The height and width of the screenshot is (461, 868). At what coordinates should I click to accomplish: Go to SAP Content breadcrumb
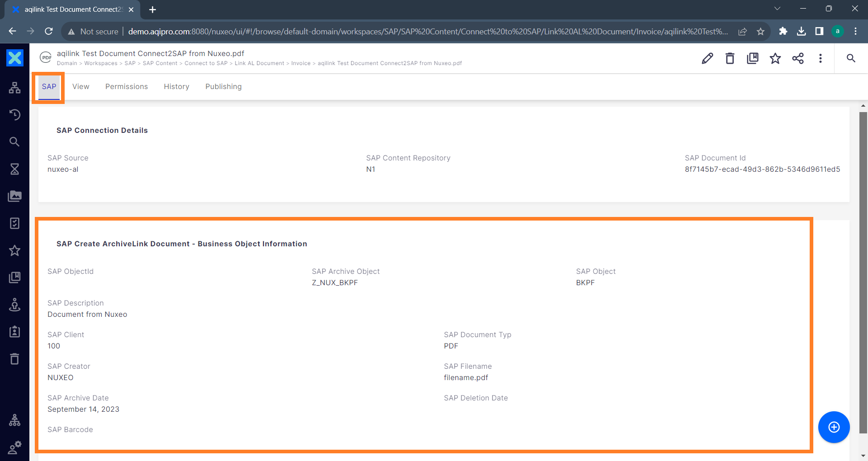point(160,63)
